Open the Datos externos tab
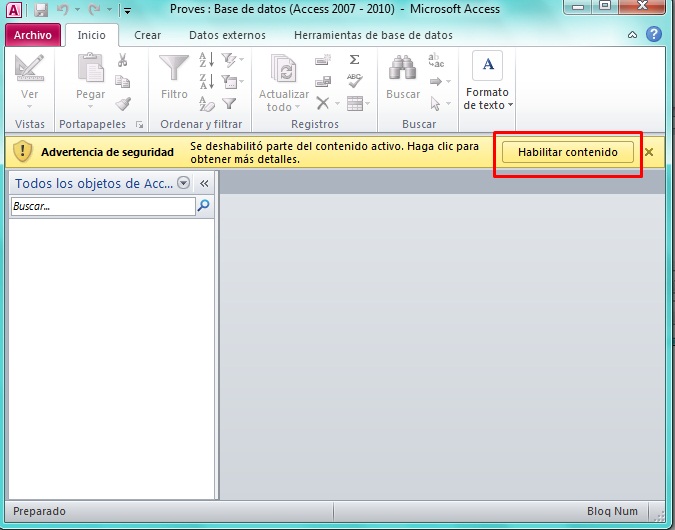Screen dimensions: 675x530 click(227, 35)
